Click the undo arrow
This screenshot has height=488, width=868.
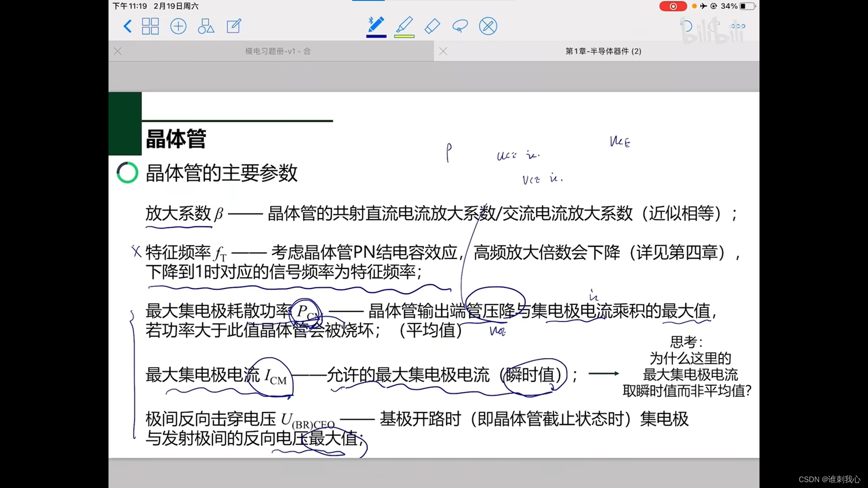click(686, 26)
